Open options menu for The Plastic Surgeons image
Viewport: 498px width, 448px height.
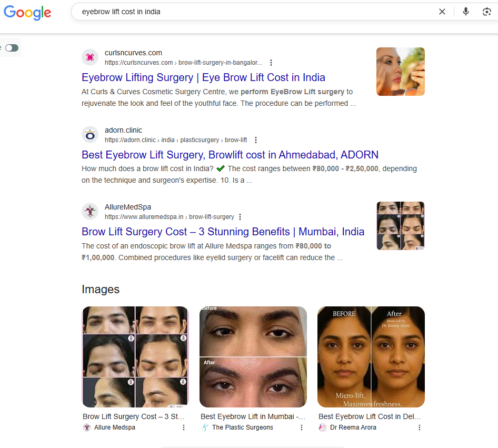[x=302, y=427]
